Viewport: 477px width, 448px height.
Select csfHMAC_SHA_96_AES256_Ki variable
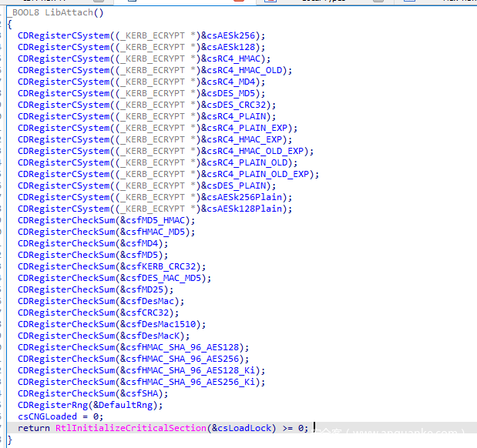point(191,382)
